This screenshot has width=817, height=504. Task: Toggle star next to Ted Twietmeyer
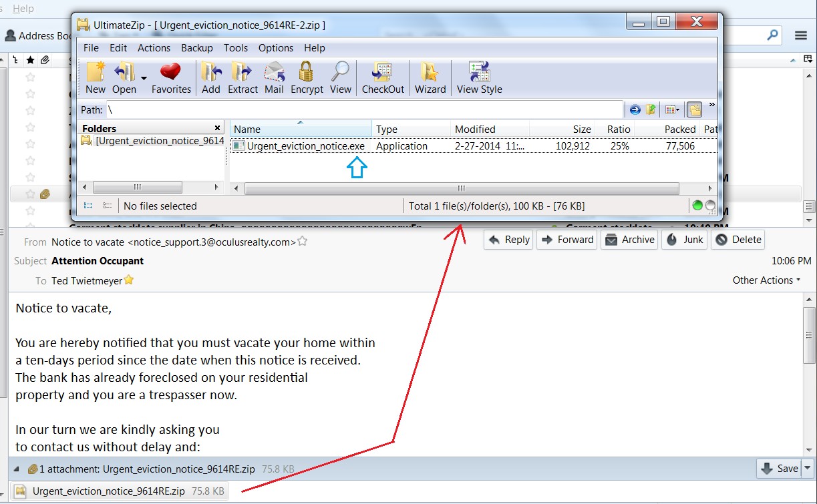(x=129, y=280)
